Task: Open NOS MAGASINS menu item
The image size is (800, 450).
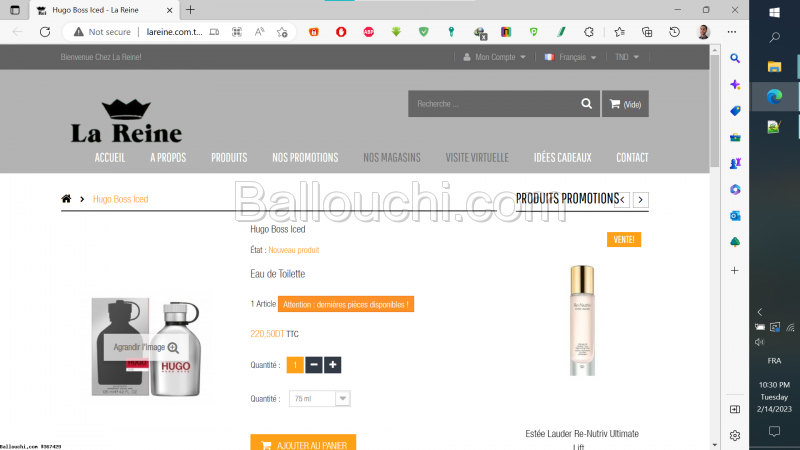Action: tap(392, 158)
